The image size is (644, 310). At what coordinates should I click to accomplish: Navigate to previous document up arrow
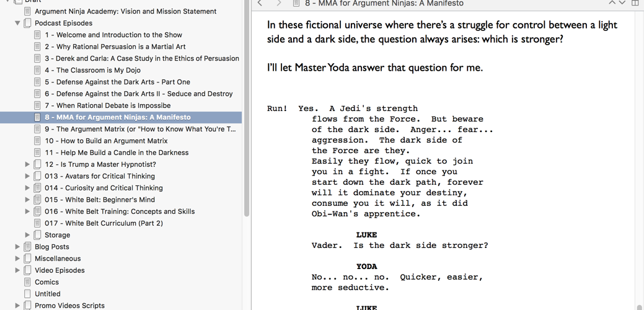point(612,3)
